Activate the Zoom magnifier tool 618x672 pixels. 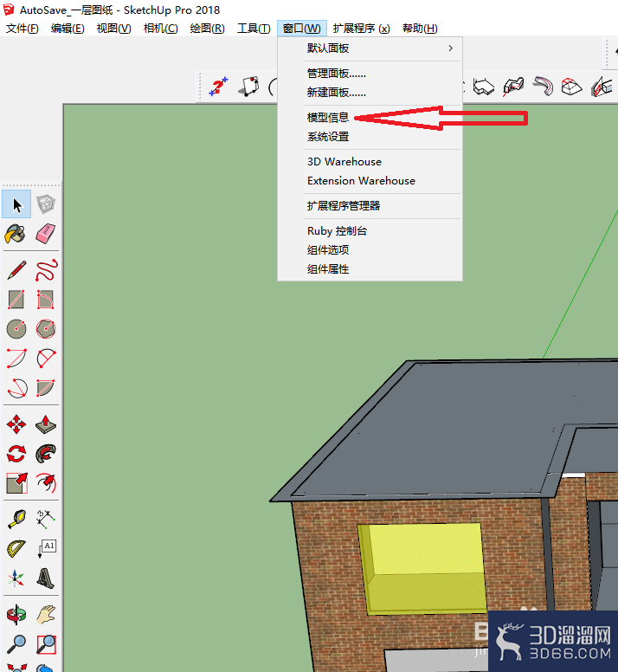click(x=16, y=644)
